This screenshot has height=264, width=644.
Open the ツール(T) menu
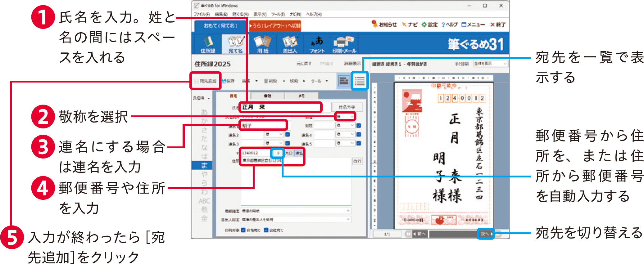(x=278, y=14)
